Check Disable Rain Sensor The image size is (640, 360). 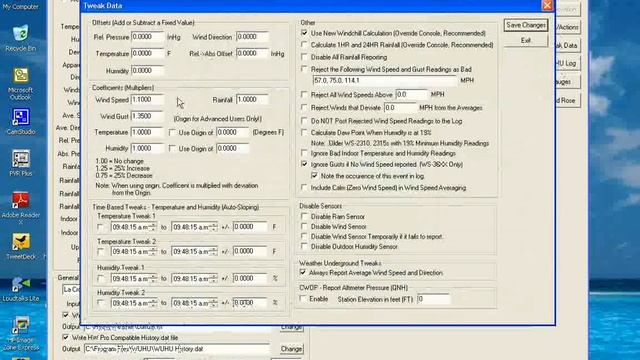tap(304, 216)
